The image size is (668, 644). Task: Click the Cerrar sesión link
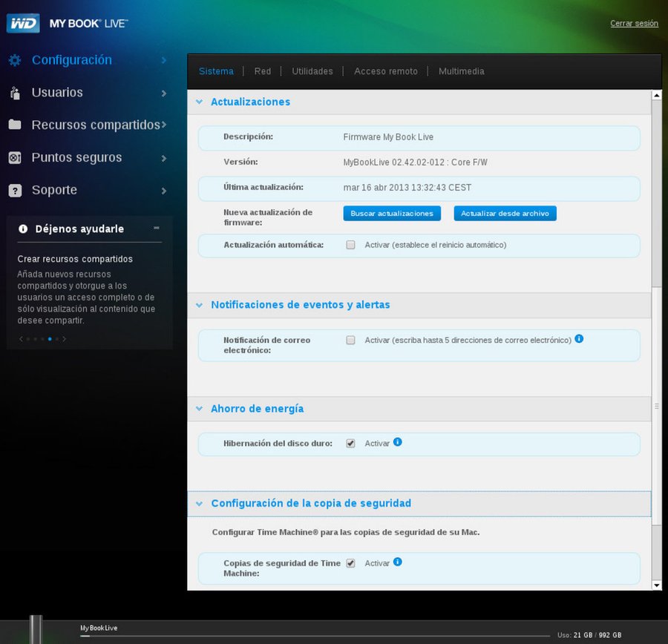point(634,24)
